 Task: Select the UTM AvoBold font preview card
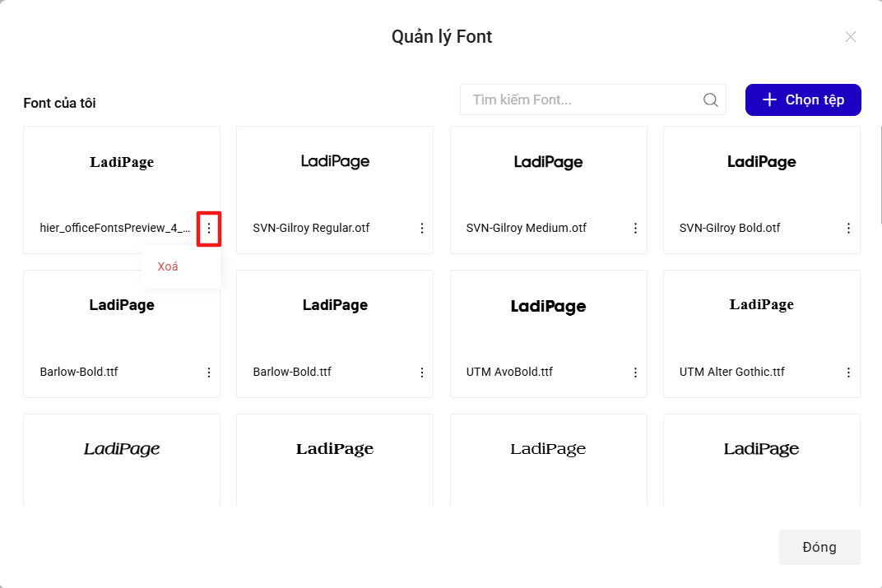[x=549, y=334]
